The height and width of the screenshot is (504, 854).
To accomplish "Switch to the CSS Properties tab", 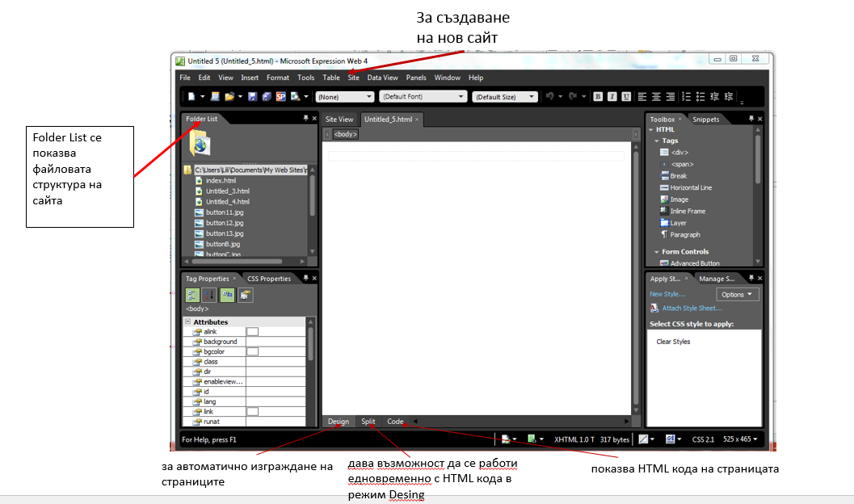I will point(269,279).
